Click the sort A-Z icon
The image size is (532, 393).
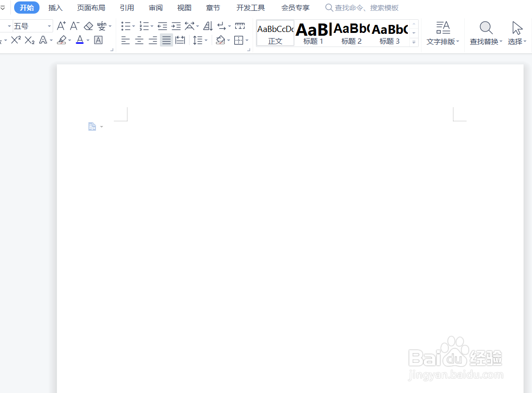pos(208,26)
